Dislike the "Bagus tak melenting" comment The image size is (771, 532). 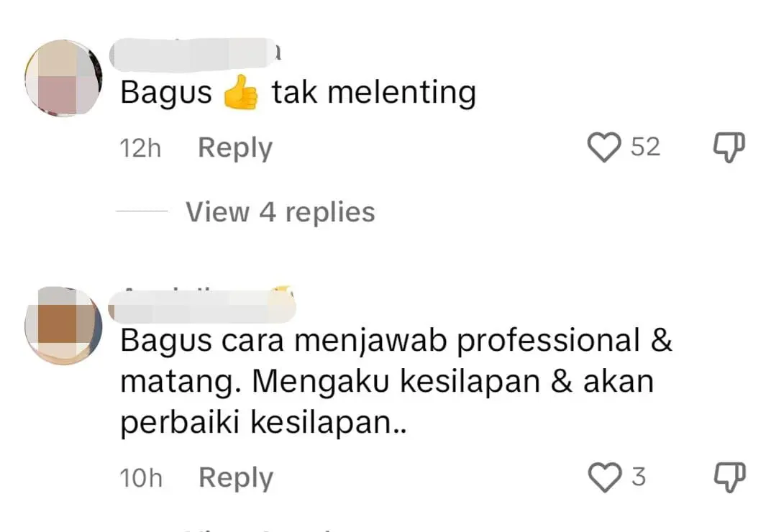tap(729, 147)
